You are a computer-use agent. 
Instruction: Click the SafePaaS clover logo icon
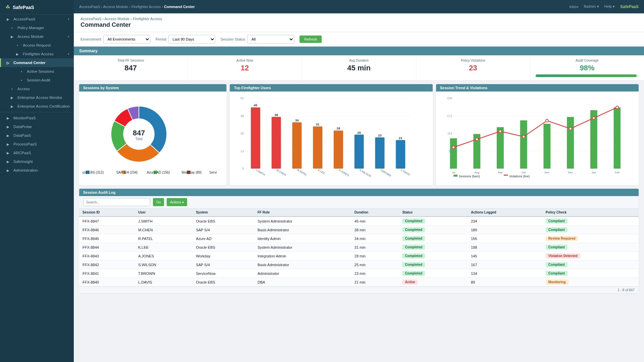pyautogui.click(x=8, y=7)
